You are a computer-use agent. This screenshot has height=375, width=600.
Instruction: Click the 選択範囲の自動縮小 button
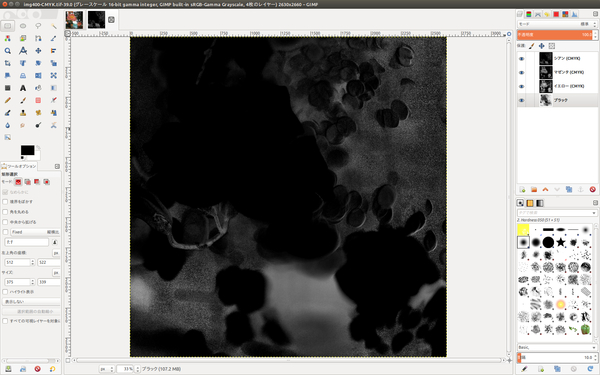coord(31,311)
